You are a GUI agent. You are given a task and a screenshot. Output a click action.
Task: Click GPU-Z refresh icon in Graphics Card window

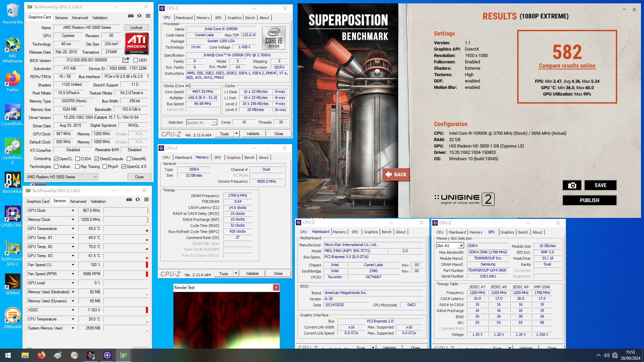click(140, 16)
